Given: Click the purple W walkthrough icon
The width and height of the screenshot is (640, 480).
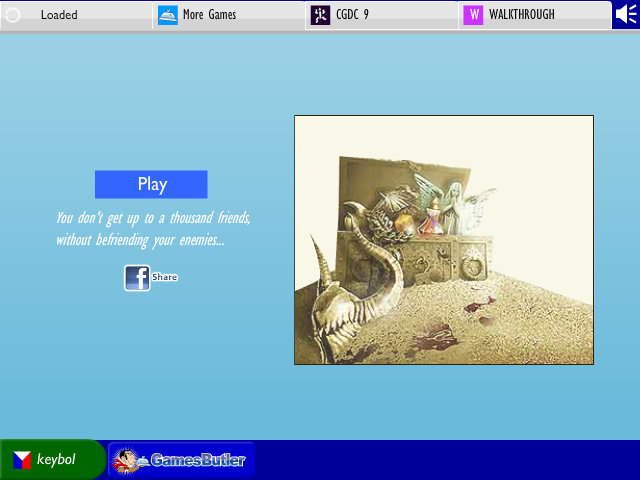Looking at the screenshot, I should [x=473, y=15].
